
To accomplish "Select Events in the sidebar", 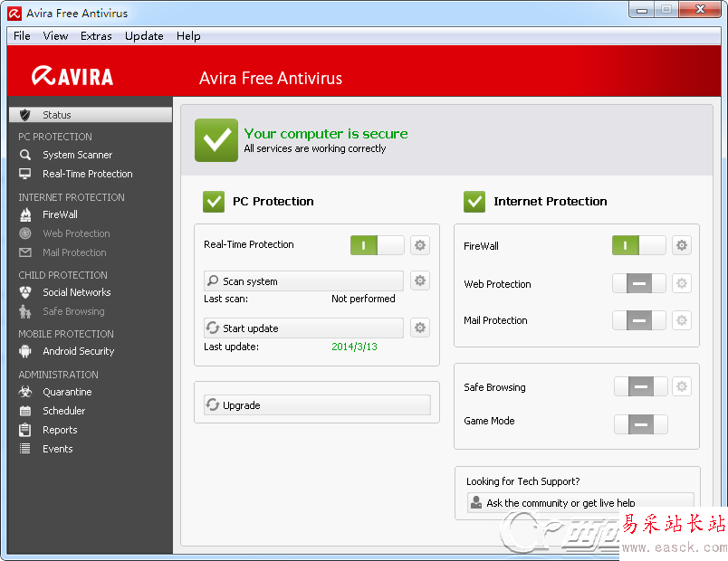I will pyautogui.click(x=58, y=449).
